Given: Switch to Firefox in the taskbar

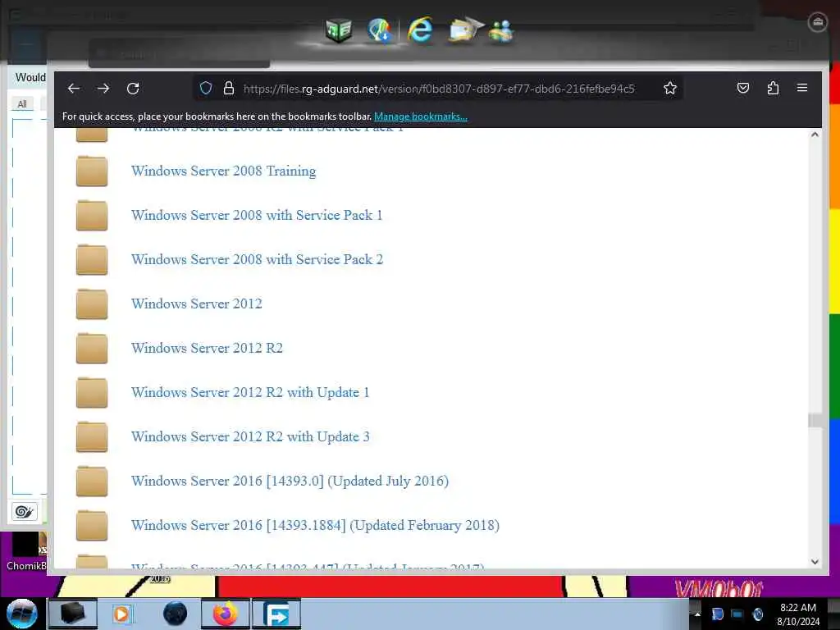Looking at the screenshot, I should pyautogui.click(x=225, y=614).
